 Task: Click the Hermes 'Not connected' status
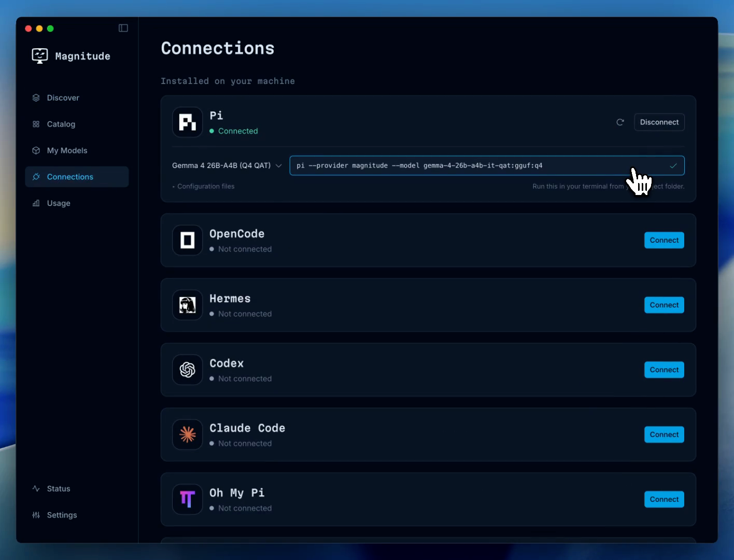245,314
